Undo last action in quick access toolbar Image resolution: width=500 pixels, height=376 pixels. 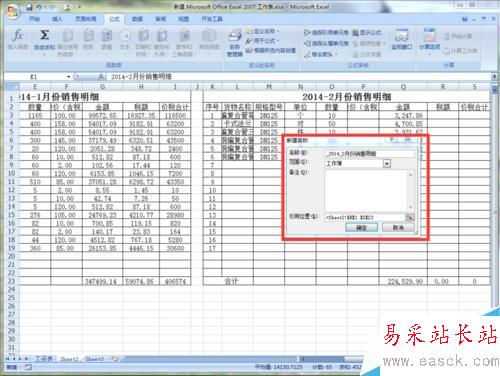tap(40, 7)
